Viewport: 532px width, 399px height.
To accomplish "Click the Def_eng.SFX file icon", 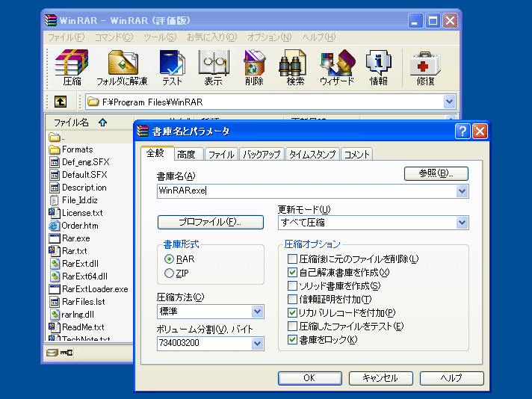I will 55,162.
